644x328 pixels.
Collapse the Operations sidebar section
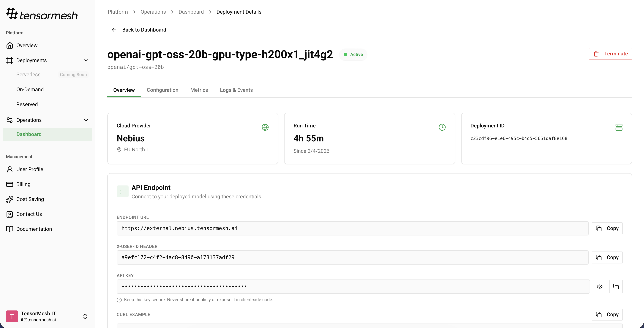click(86, 120)
